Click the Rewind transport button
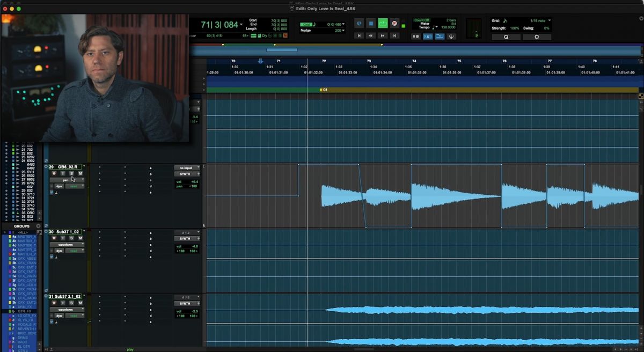 click(x=371, y=36)
